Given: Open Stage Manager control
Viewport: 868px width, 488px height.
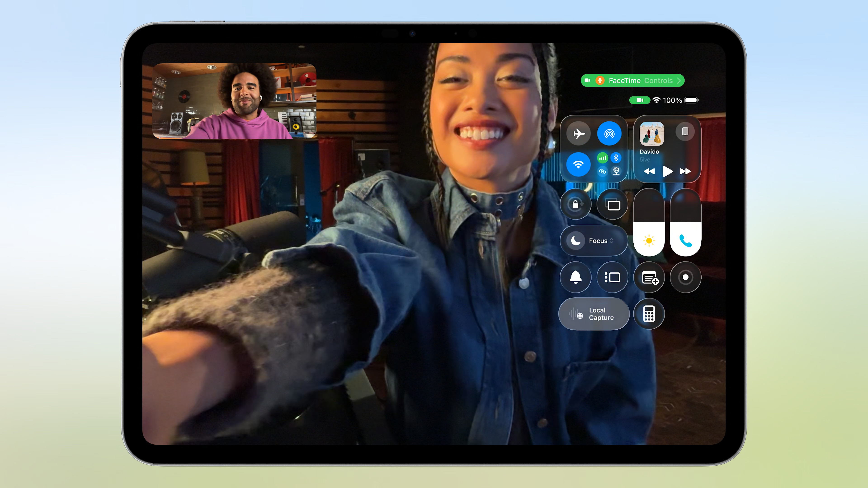Looking at the screenshot, I should click(612, 277).
